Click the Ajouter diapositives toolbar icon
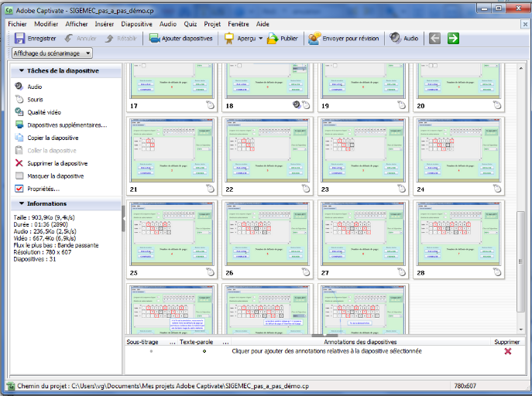Screen dimensions: 532x396 pyautogui.click(x=155, y=38)
